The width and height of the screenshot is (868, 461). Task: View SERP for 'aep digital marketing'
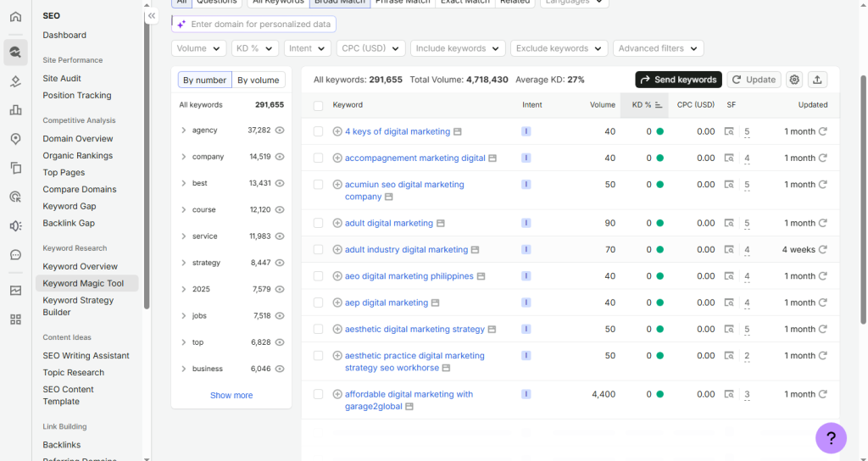coord(730,303)
